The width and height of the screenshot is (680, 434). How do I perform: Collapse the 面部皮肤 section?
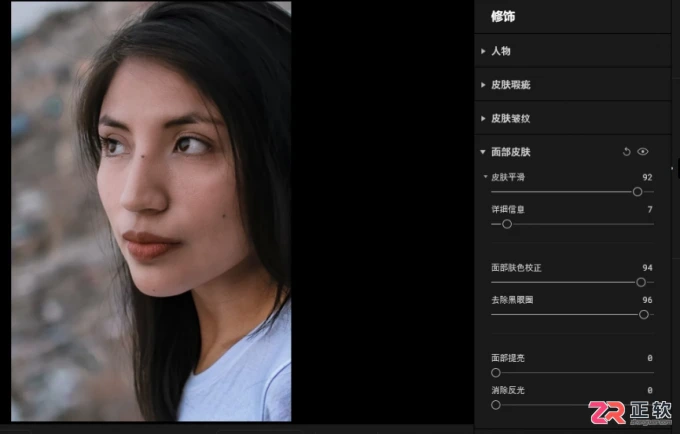pos(483,152)
